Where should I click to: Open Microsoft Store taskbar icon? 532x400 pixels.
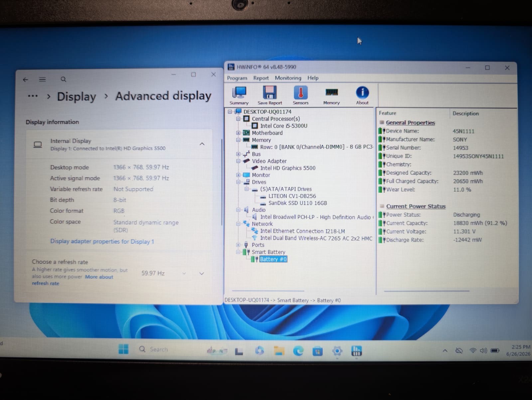pos(318,351)
